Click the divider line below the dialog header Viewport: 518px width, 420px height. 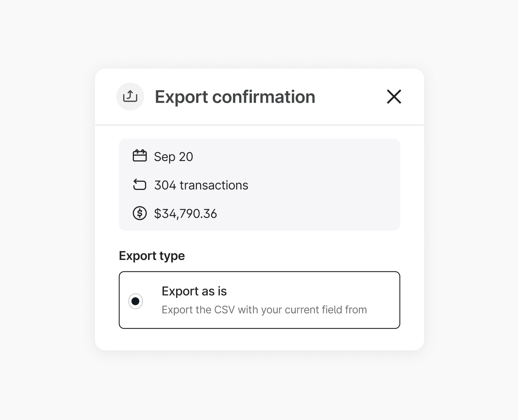point(260,125)
